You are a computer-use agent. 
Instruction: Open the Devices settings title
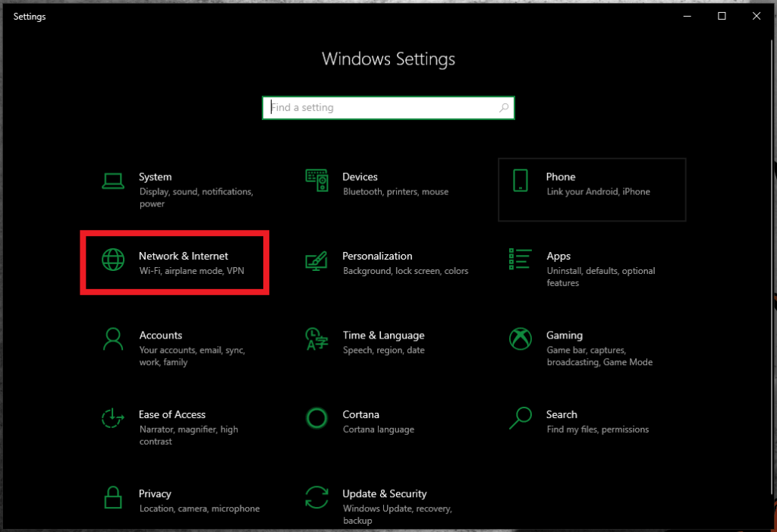360,177
